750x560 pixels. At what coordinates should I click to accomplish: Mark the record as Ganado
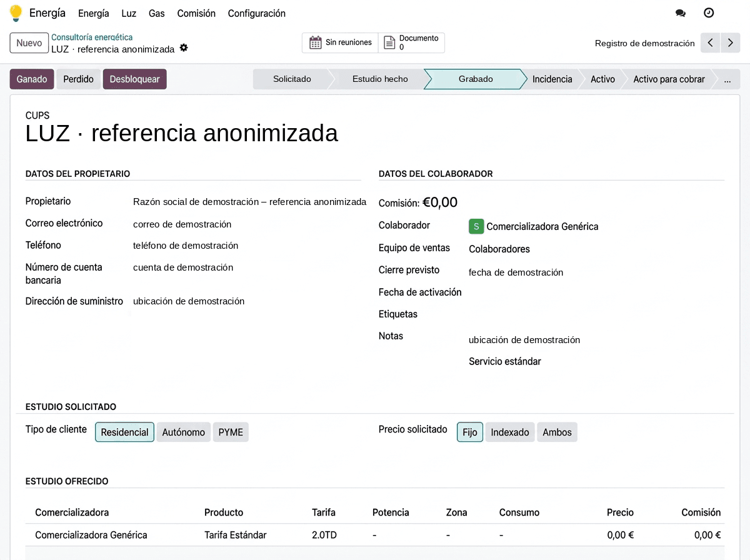pyautogui.click(x=32, y=79)
